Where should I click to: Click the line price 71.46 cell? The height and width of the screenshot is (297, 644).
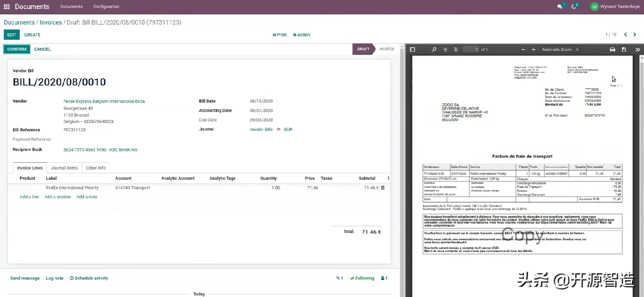tap(313, 188)
